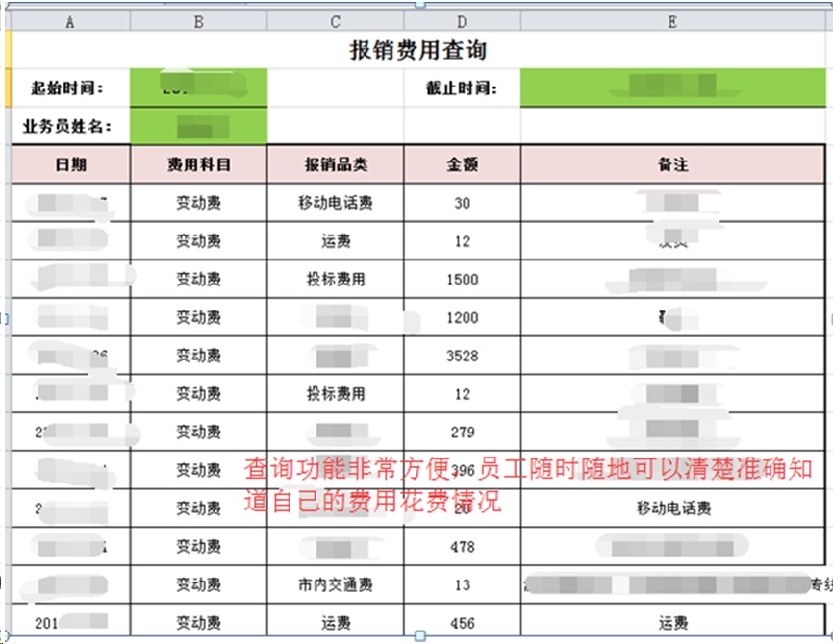
Task: Click the 截止时间 label cell
Action: coord(463,88)
